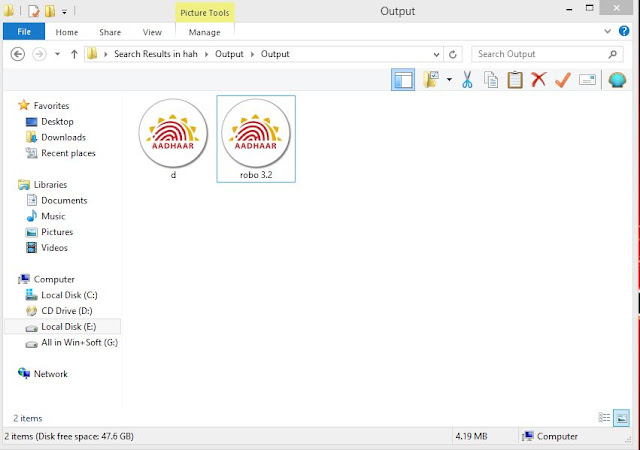Maximize the Output window
640x450 pixels.
[x=589, y=8]
